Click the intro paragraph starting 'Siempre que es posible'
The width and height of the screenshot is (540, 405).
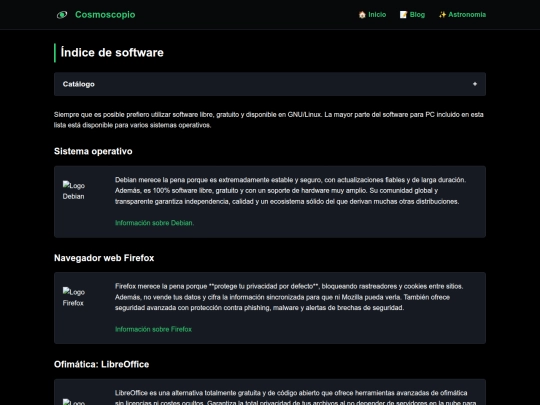pyautogui.click(x=269, y=120)
